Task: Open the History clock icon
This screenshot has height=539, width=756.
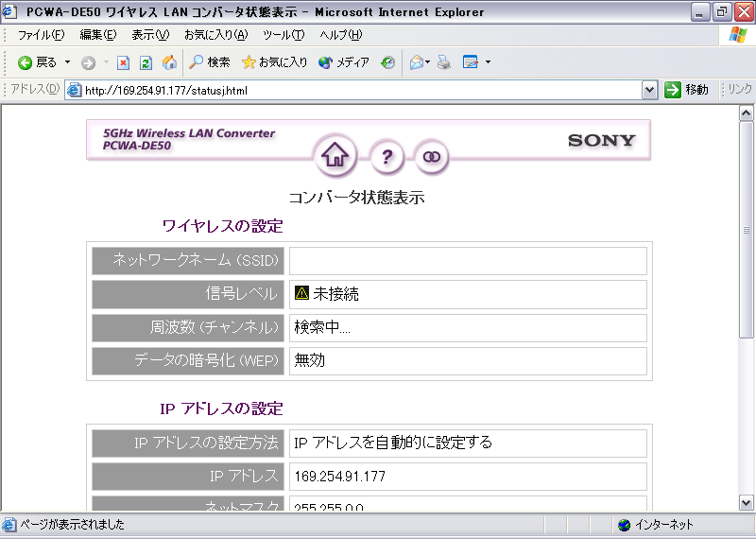Action: pos(387,62)
